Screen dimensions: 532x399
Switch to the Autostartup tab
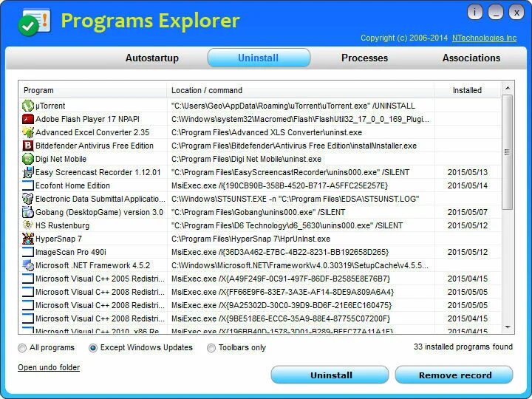pyautogui.click(x=152, y=58)
